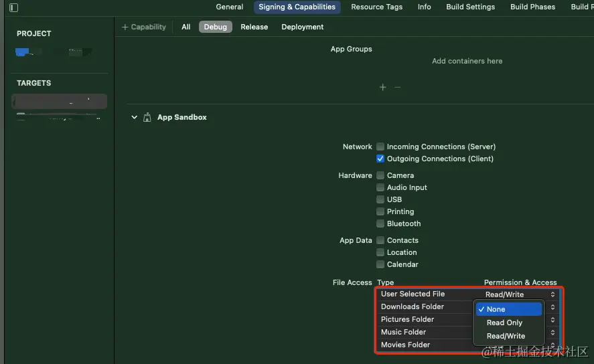594x364 pixels.
Task: Enable Incoming Connections (Server) checkbox
Action: [x=380, y=147]
